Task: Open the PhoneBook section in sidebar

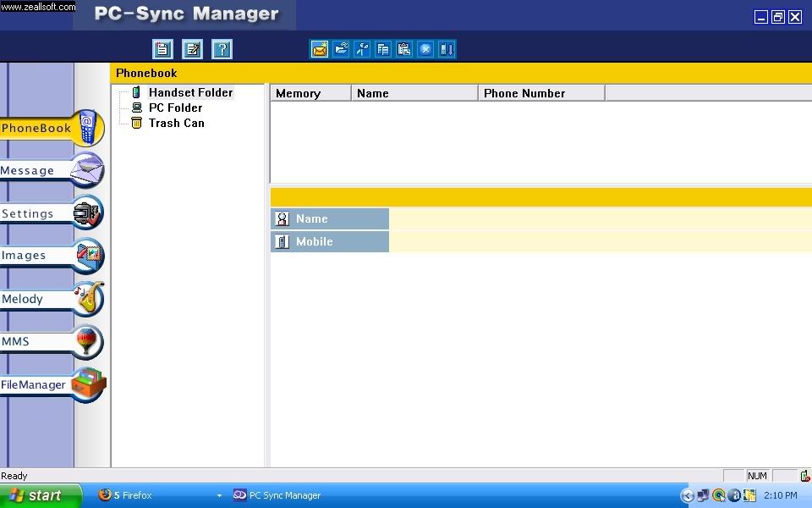Action: (52, 128)
